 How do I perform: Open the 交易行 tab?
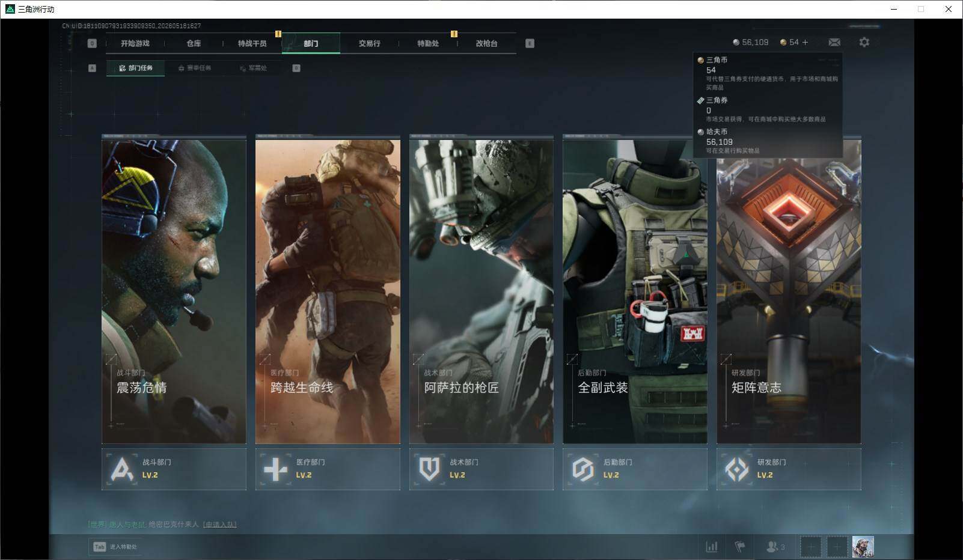coord(369,43)
